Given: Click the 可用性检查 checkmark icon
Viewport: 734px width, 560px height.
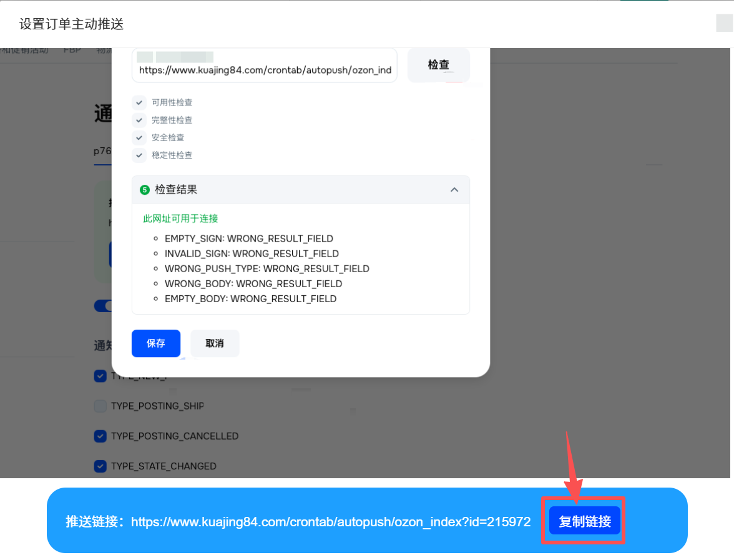Looking at the screenshot, I should [x=140, y=102].
